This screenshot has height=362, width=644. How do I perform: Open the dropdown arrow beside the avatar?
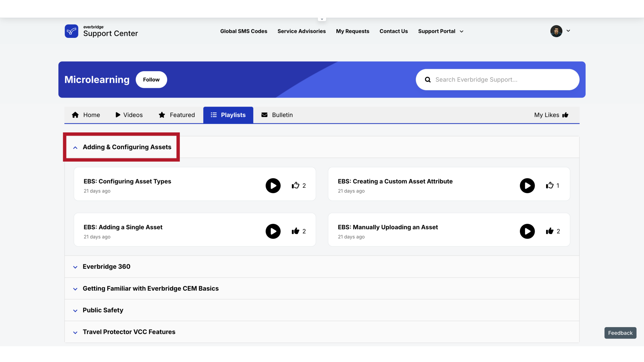pos(568,31)
